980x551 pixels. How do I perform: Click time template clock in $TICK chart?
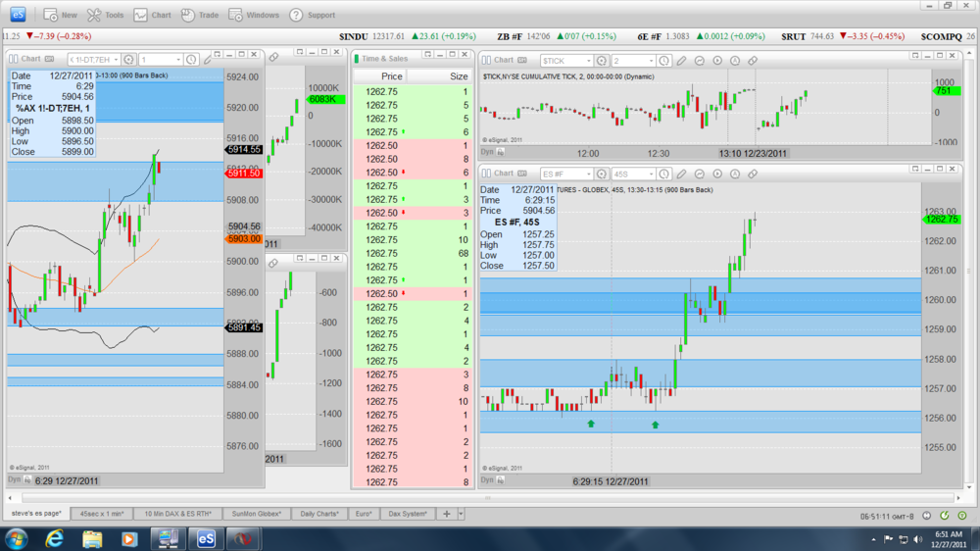(663, 61)
